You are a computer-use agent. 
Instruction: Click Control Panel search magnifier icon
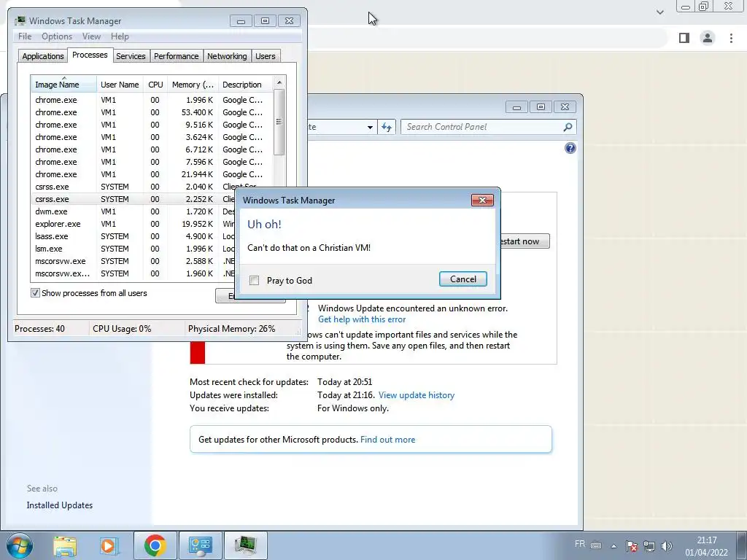(568, 127)
